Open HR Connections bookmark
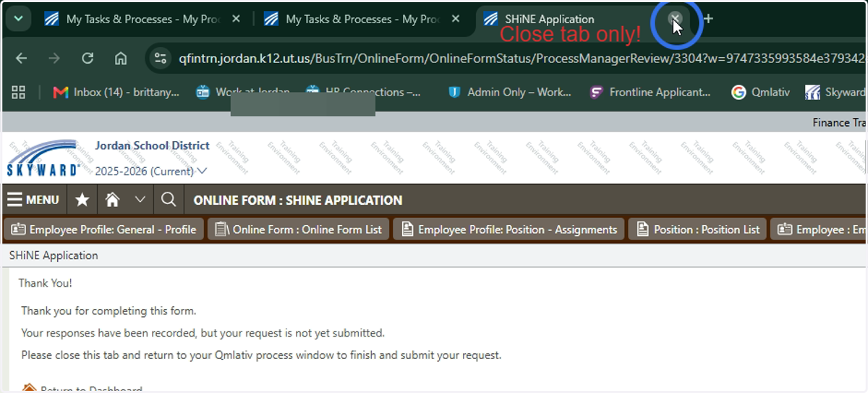Viewport: 868px width, 393px height. pos(363,92)
